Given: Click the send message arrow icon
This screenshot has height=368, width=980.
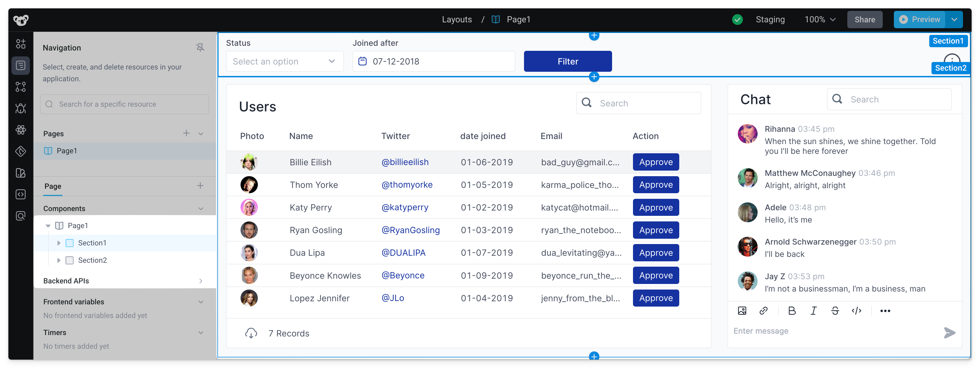Looking at the screenshot, I should [x=949, y=332].
